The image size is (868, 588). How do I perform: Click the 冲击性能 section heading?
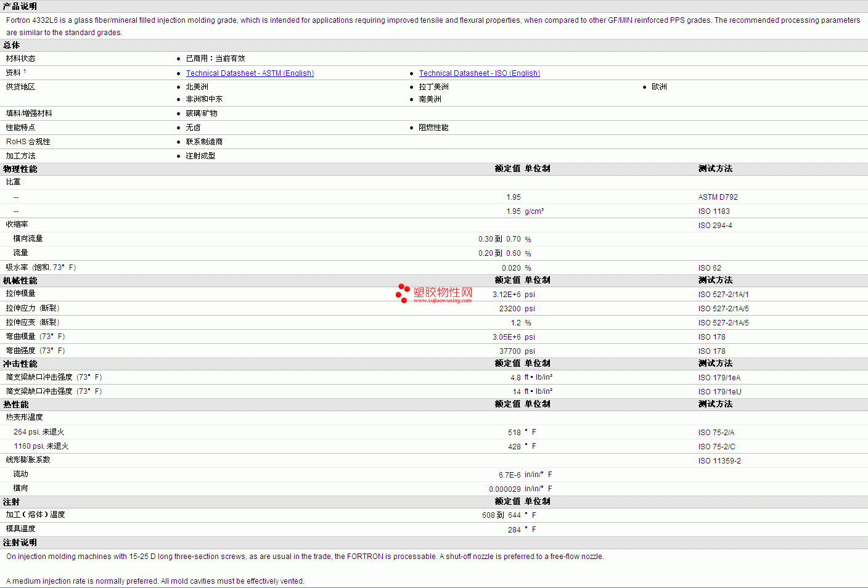tap(20, 364)
